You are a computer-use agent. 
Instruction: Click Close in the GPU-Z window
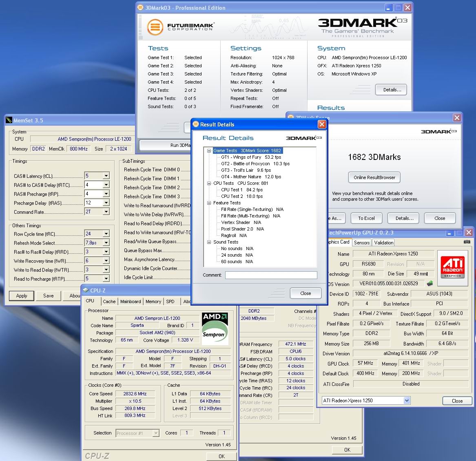point(457,401)
